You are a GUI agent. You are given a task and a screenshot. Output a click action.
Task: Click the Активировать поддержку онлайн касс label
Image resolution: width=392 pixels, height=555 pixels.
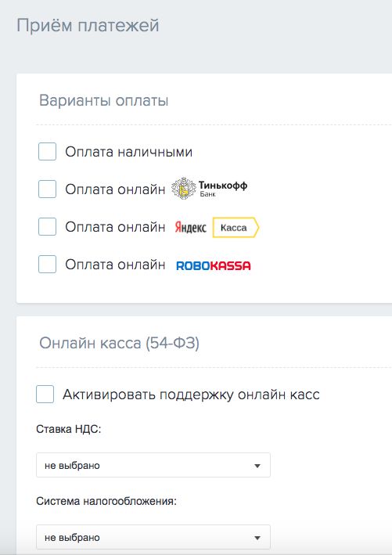click(x=191, y=395)
